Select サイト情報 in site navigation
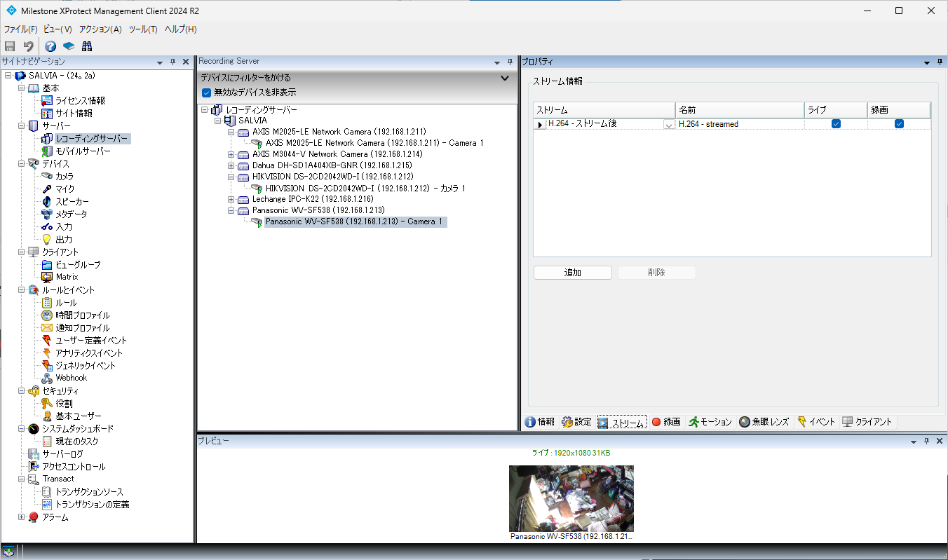 coord(74,114)
